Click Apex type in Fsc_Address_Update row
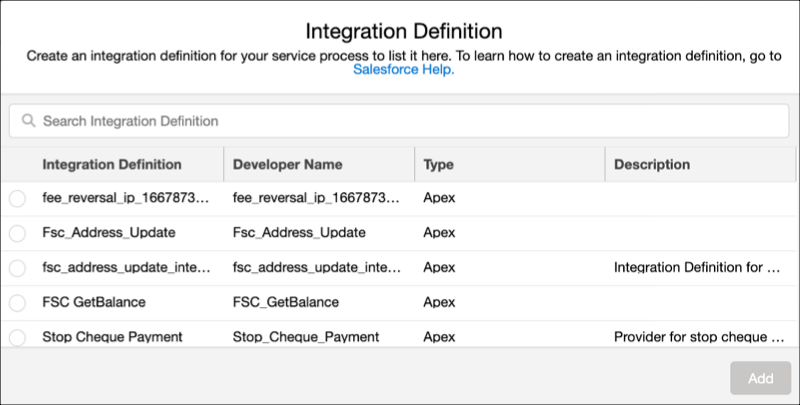Image resolution: width=800 pixels, height=405 pixels. tap(439, 233)
